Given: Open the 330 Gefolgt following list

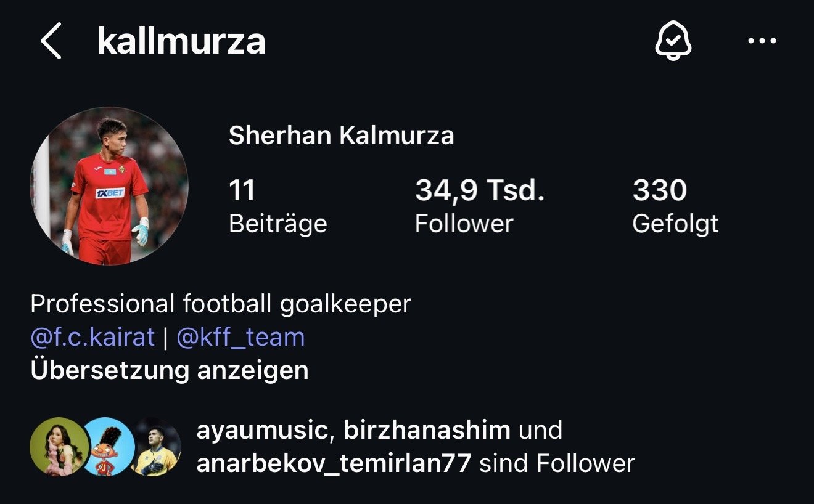Looking at the screenshot, I should (675, 206).
